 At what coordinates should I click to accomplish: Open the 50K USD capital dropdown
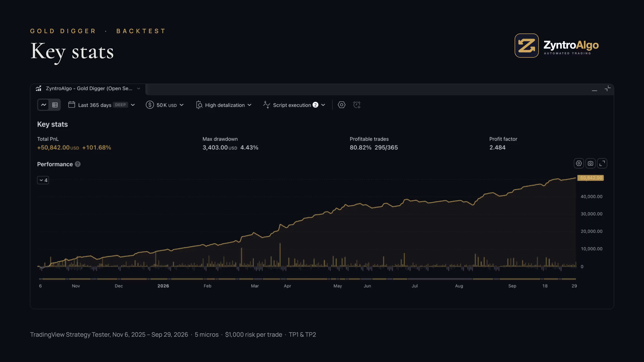[165, 105]
